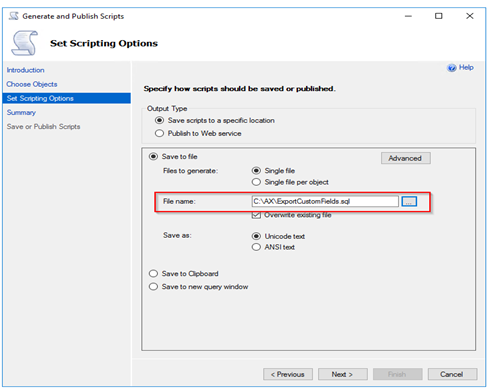This screenshot has height=392, width=497.
Task: Click the 'Set Scripting Options' heading
Action: coord(104,43)
